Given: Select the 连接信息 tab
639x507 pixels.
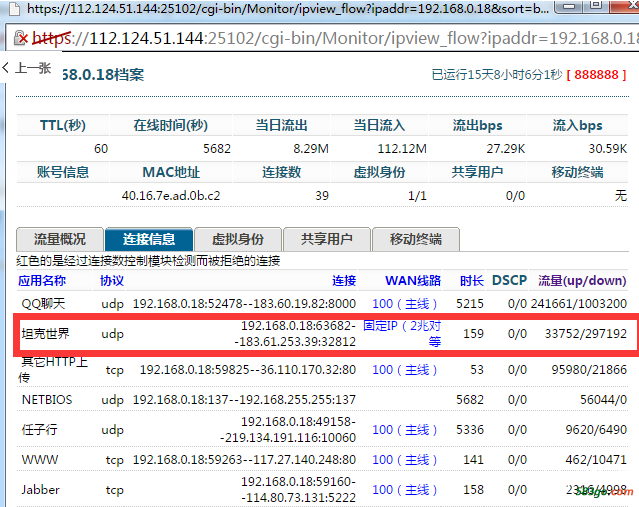Looking at the screenshot, I should [x=149, y=239].
